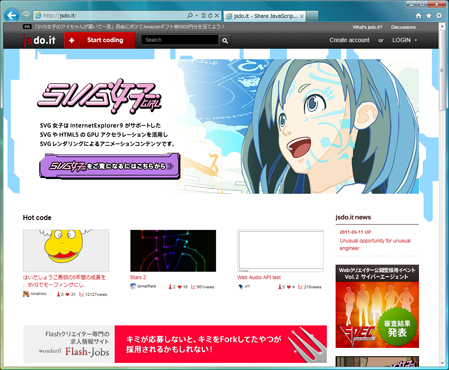Click the scrollbar down arrow

click(x=442, y=363)
